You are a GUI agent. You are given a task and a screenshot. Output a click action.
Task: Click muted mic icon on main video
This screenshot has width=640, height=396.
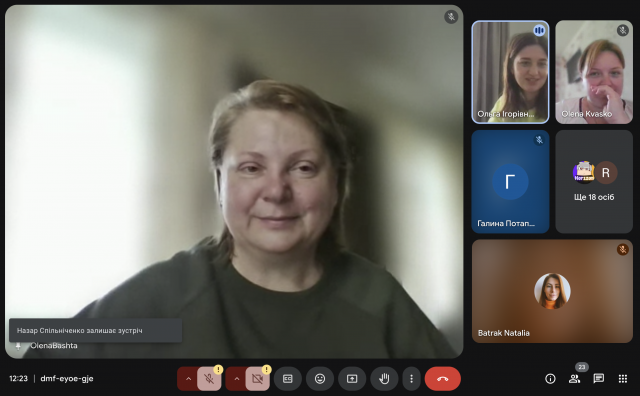[x=451, y=17]
